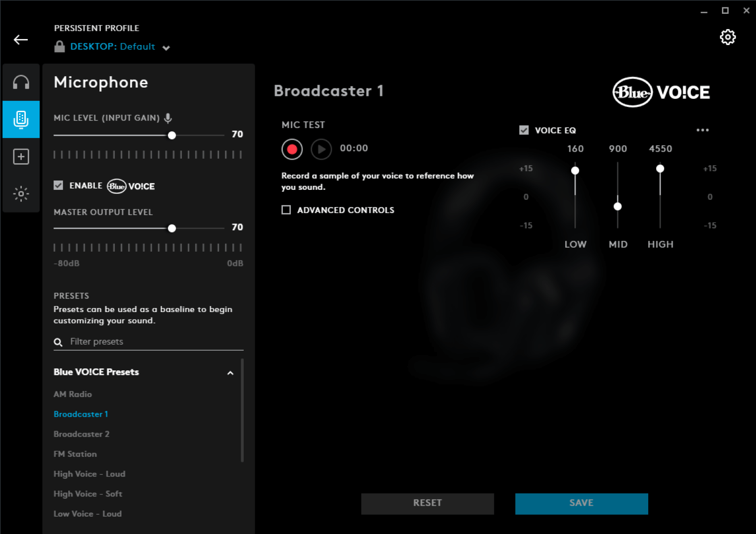Screen dimensions: 756x534
Task: Click the presets list scrollbar
Action: (x=242, y=410)
